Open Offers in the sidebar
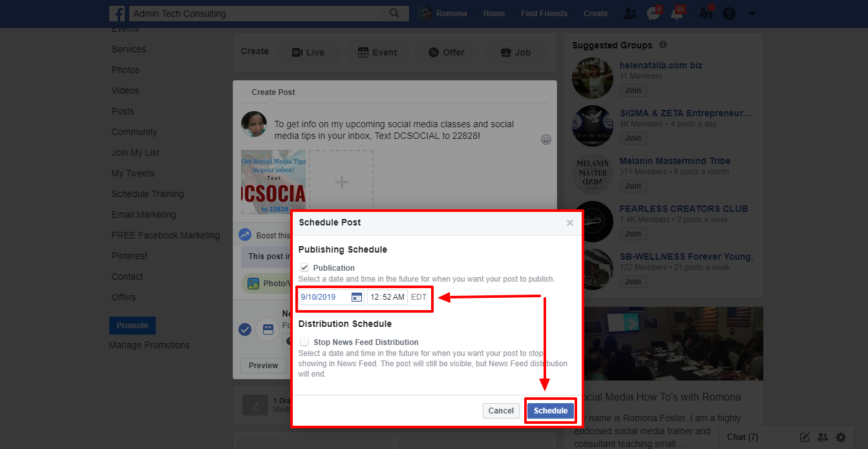The image size is (868, 449). click(x=123, y=297)
